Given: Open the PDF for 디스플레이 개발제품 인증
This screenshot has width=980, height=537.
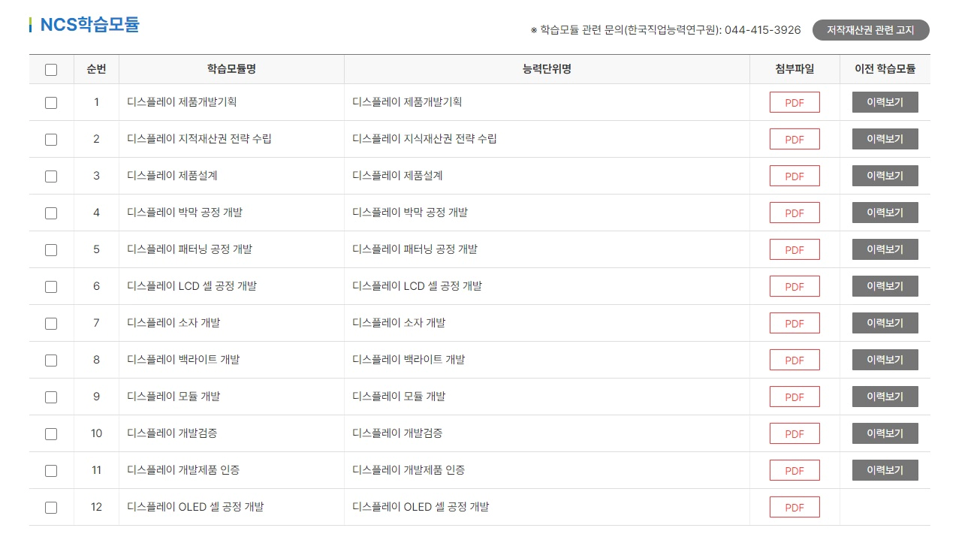Looking at the screenshot, I should click(x=795, y=469).
